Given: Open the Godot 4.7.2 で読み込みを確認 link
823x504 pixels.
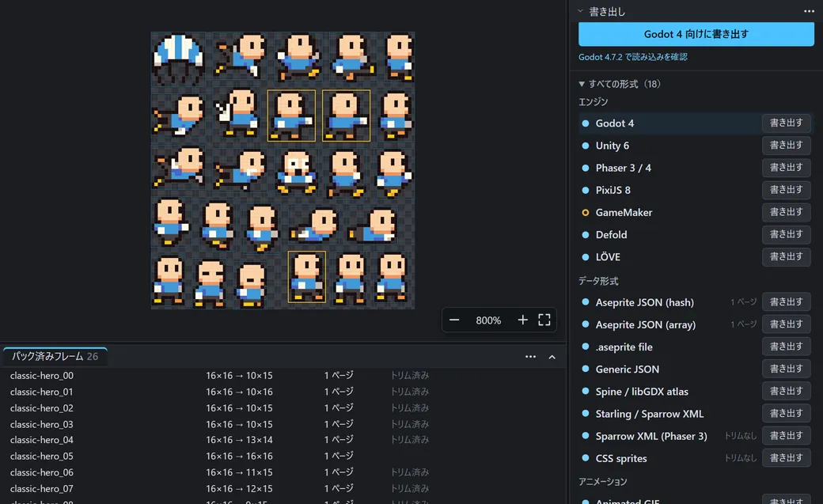Looking at the screenshot, I should [632, 57].
